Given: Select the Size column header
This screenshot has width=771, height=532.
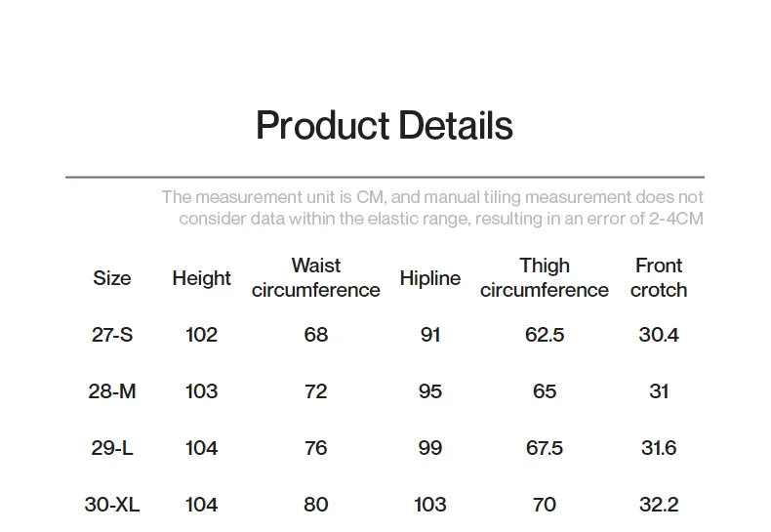Looking at the screenshot, I should point(112,278).
